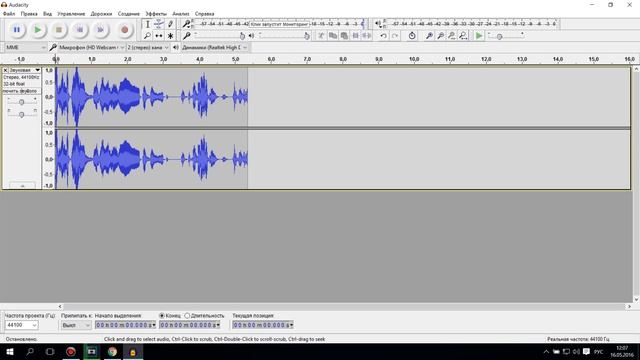640x360 pixels.
Task: Click the Stop transport button
Action: coord(59,30)
